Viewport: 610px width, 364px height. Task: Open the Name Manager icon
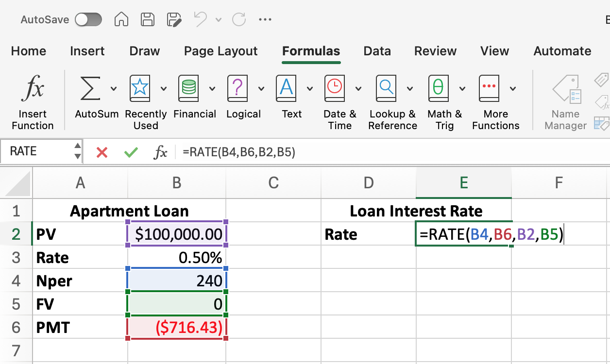click(x=567, y=89)
